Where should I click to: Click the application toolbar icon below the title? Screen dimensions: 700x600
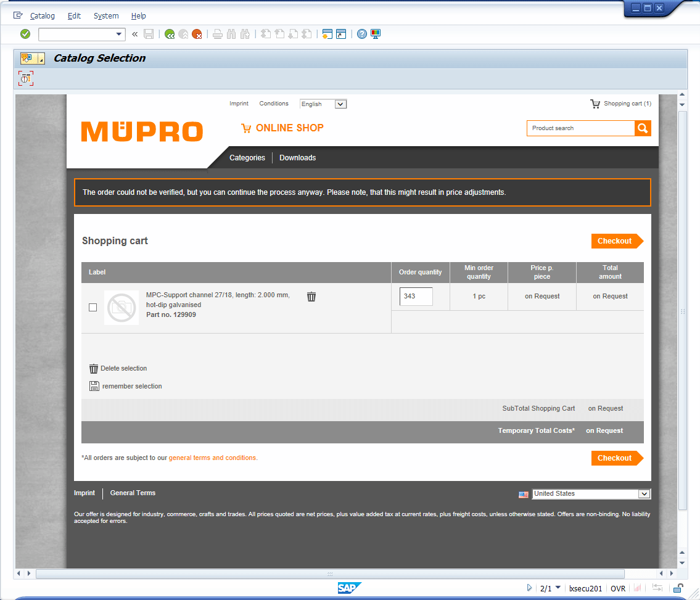click(x=26, y=78)
